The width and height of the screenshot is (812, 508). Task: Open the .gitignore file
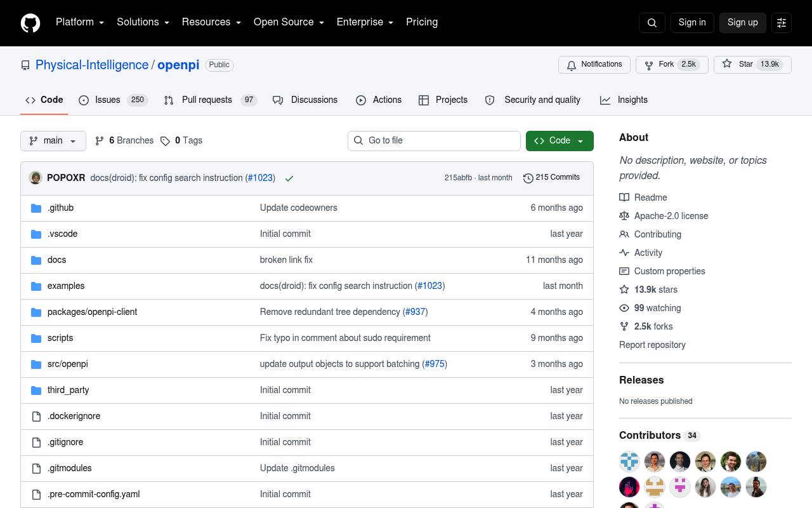[x=65, y=442]
